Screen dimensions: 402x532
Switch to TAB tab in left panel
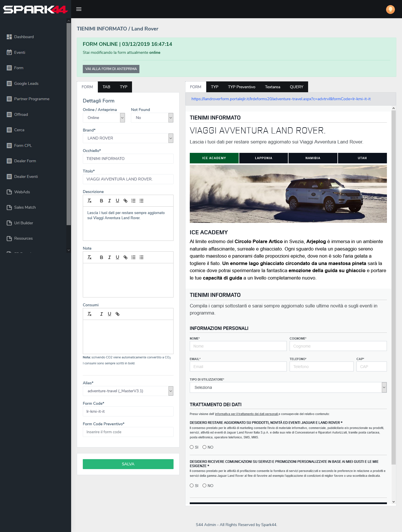pos(106,87)
